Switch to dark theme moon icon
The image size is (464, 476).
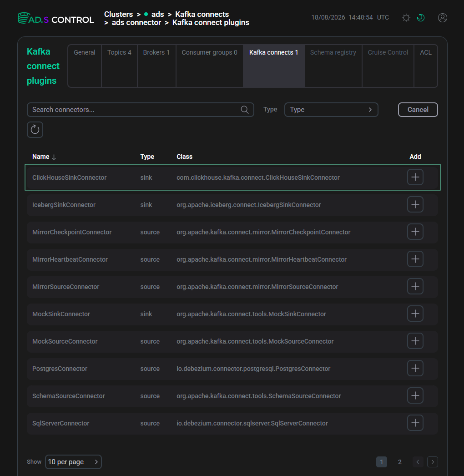(x=421, y=18)
